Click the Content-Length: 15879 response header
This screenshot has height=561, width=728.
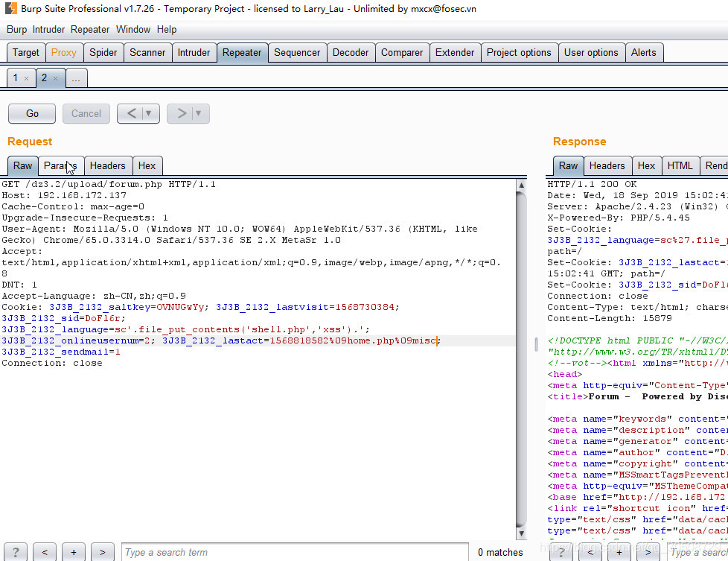click(609, 318)
